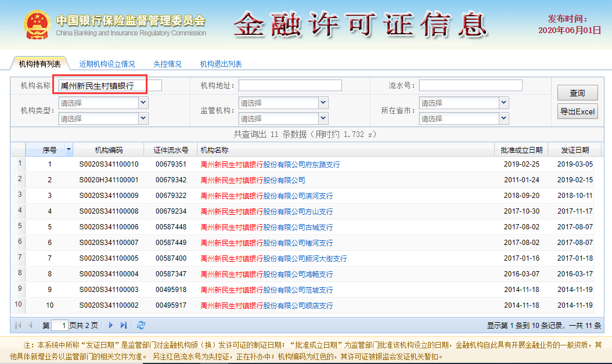Click the 导出Excel button

pos(577,111)
